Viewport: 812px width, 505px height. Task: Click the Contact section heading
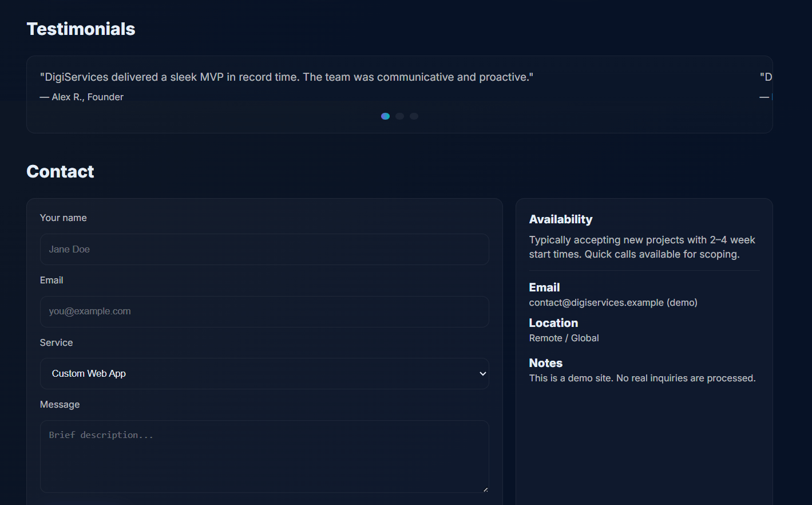[x=60, y=172]
